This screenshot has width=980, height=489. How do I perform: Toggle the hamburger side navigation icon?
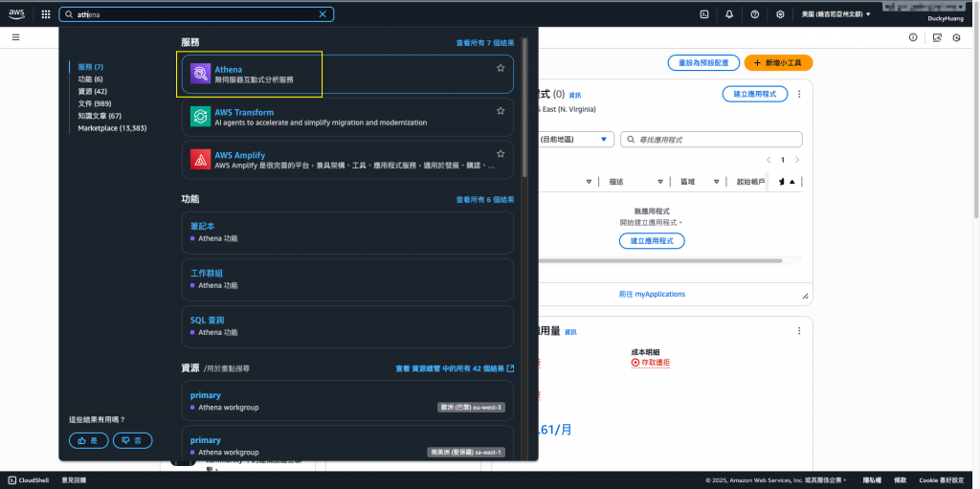[16, 37]
